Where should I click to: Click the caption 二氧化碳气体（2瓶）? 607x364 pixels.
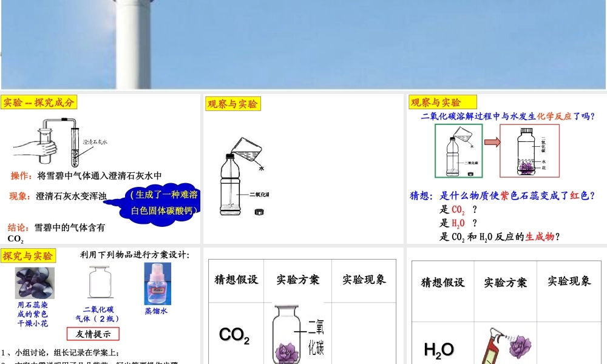98,314
